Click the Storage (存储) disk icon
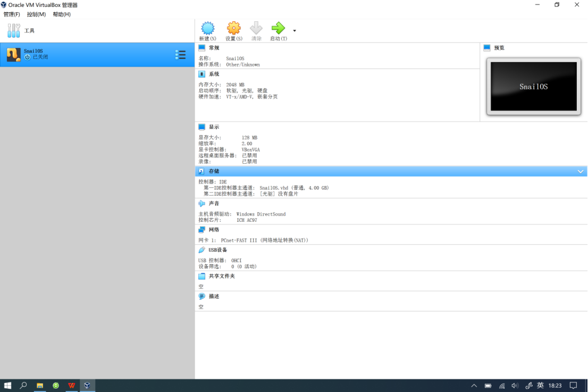 (x=201, y=171)
